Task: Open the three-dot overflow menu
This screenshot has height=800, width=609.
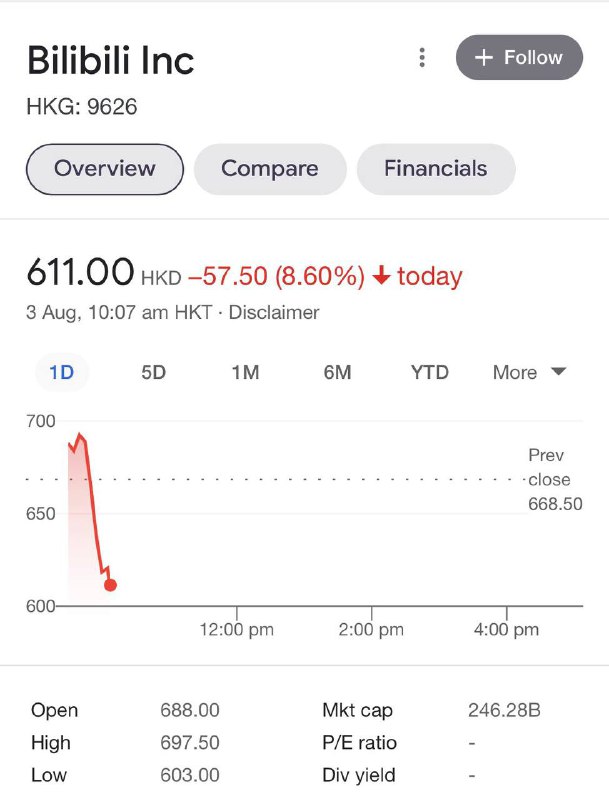Action: click(x=421, y=58)
